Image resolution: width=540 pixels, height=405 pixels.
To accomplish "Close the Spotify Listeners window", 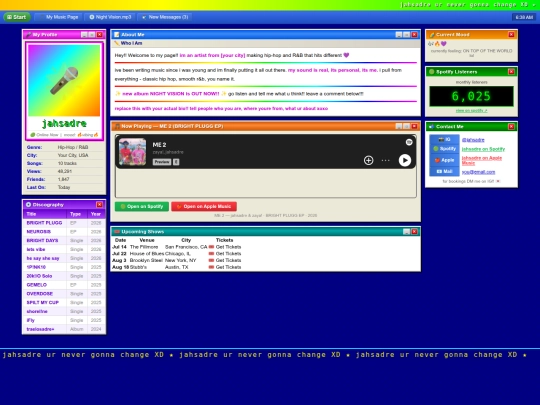I will [511, 72].
